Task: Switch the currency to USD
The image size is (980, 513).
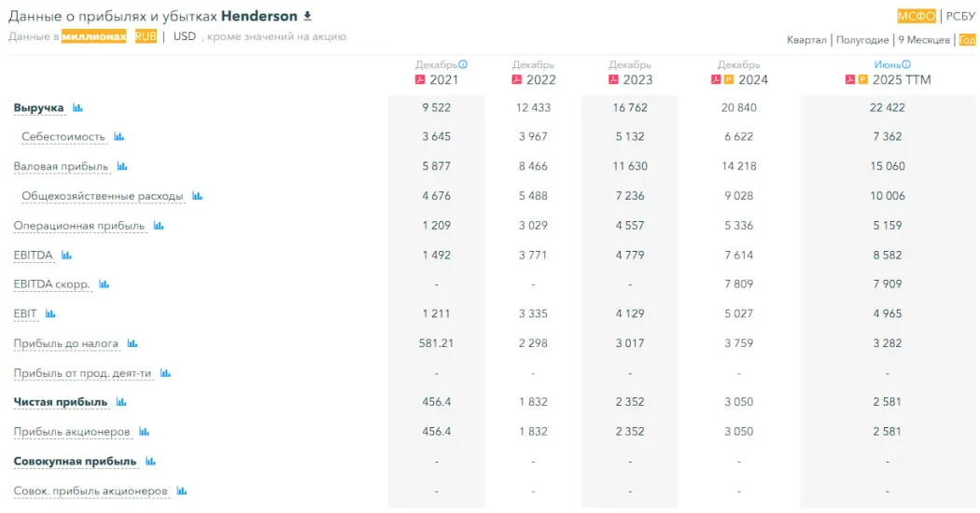Action: tap(185, 36)
